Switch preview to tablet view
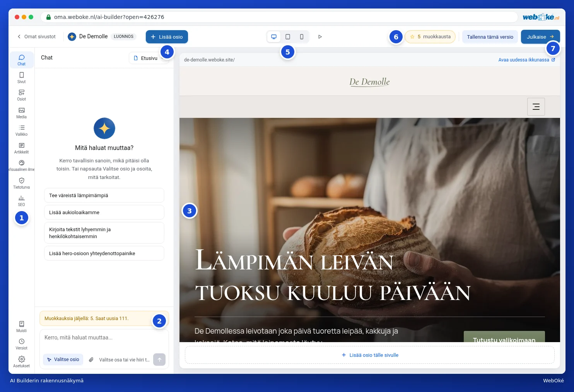 (288, 37)
